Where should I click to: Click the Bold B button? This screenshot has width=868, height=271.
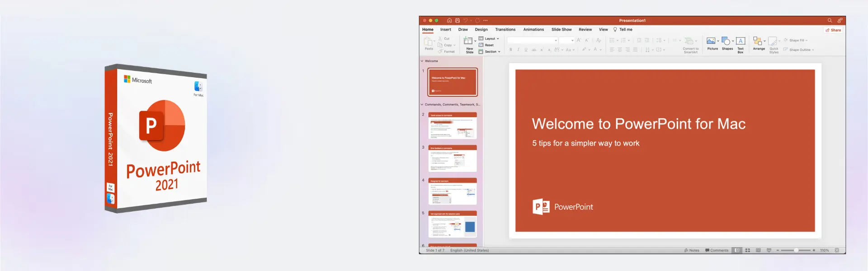pyautogui.click(x=511, y=50)
